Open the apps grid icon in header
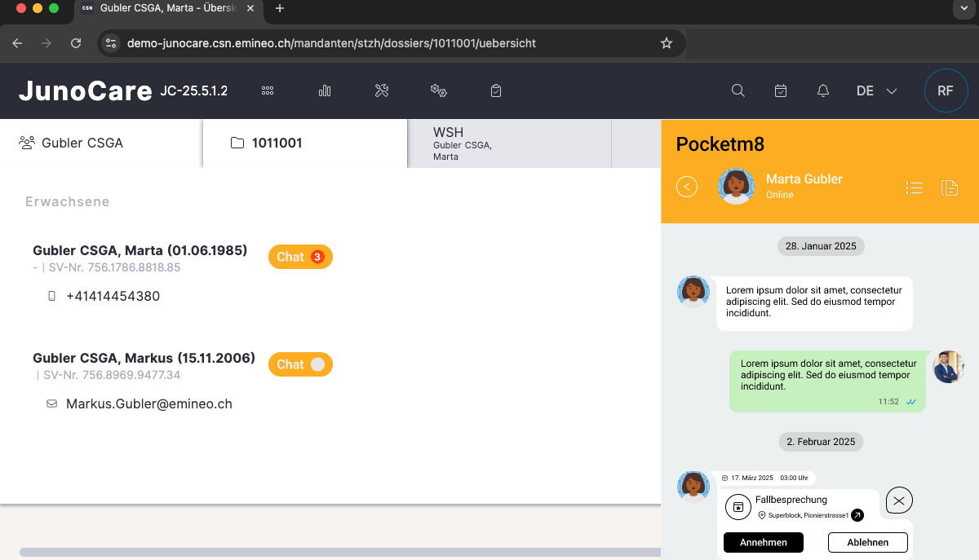Image resolution: width=979 pixels, height=560 pixels. (x=268, y=90)
